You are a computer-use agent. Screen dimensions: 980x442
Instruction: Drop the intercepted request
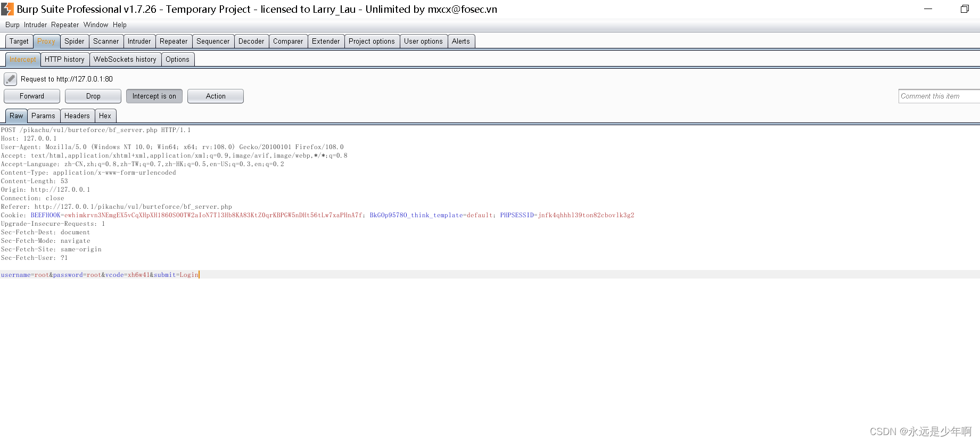click(93, 96)
